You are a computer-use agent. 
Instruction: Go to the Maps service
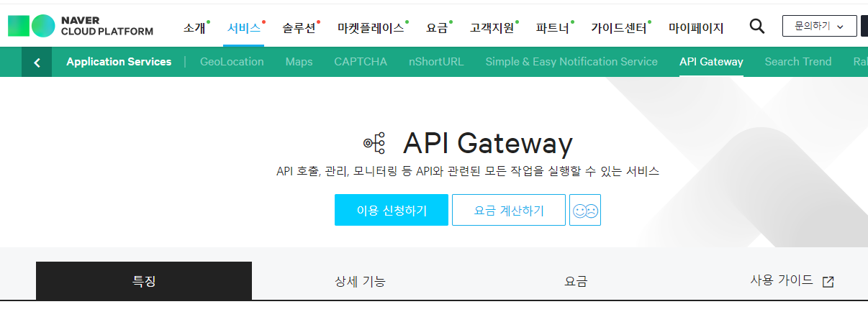click(x=299, y=62)
